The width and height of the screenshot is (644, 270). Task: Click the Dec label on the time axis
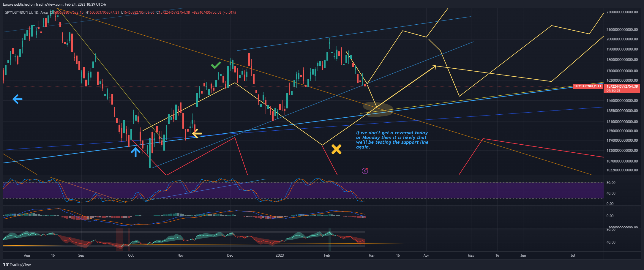230,255
